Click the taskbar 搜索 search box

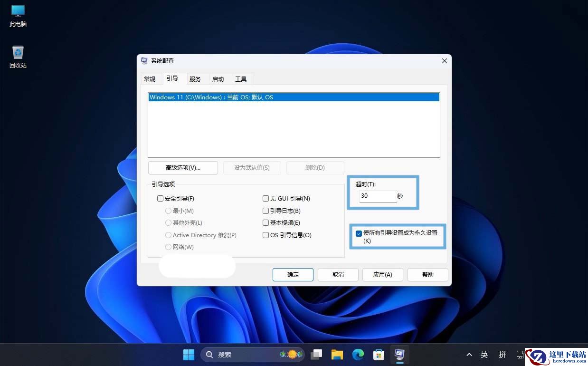point(253,355)
